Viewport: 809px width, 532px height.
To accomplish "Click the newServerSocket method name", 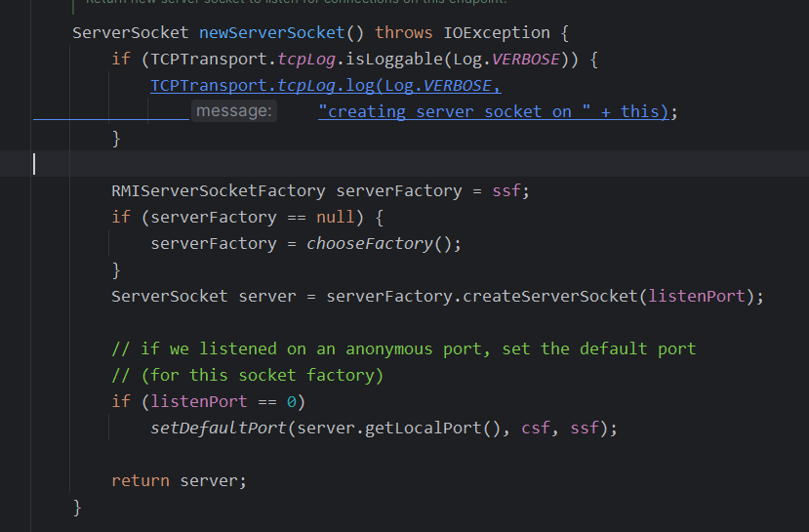I will (272, 33).
